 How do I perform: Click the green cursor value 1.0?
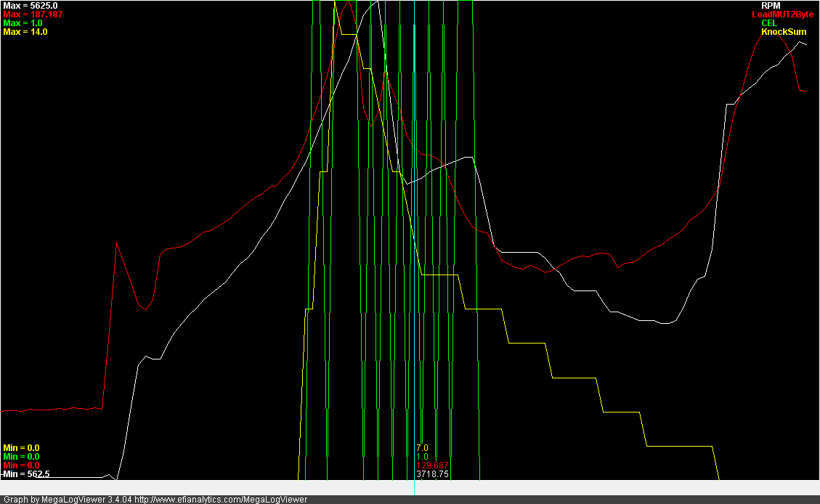[422, 456]
